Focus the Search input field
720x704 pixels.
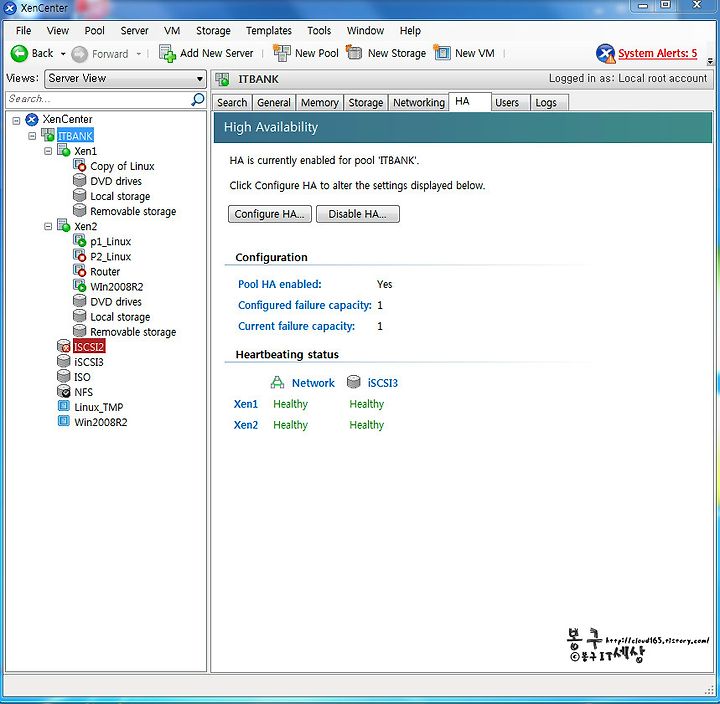coord(98,99)
